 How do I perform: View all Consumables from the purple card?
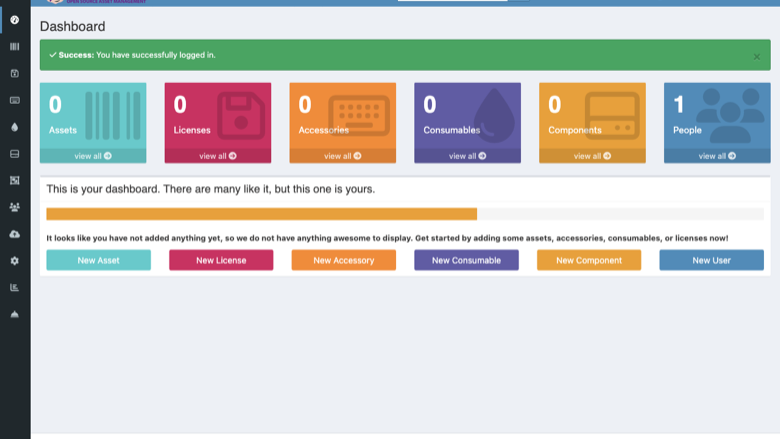click(x=468, y=156)
